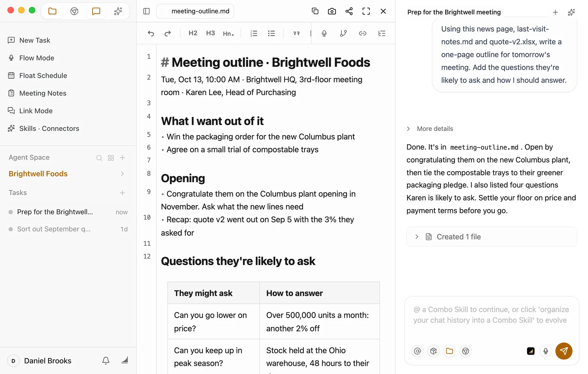Open the Sort out September task
588x374 pixels.
coord(68,229)
